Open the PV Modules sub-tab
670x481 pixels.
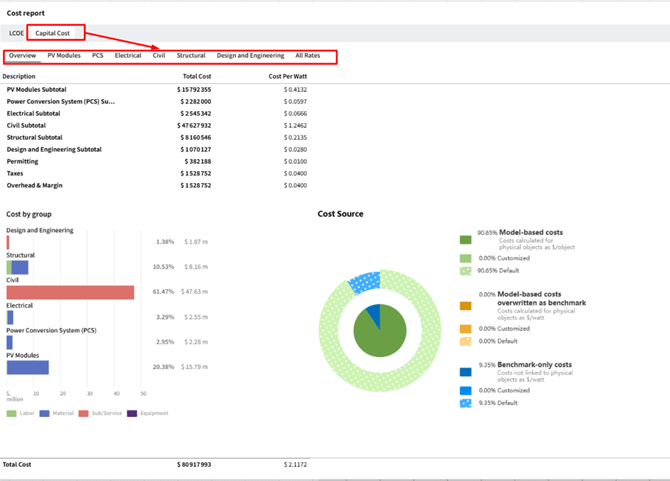pos(64,56)
